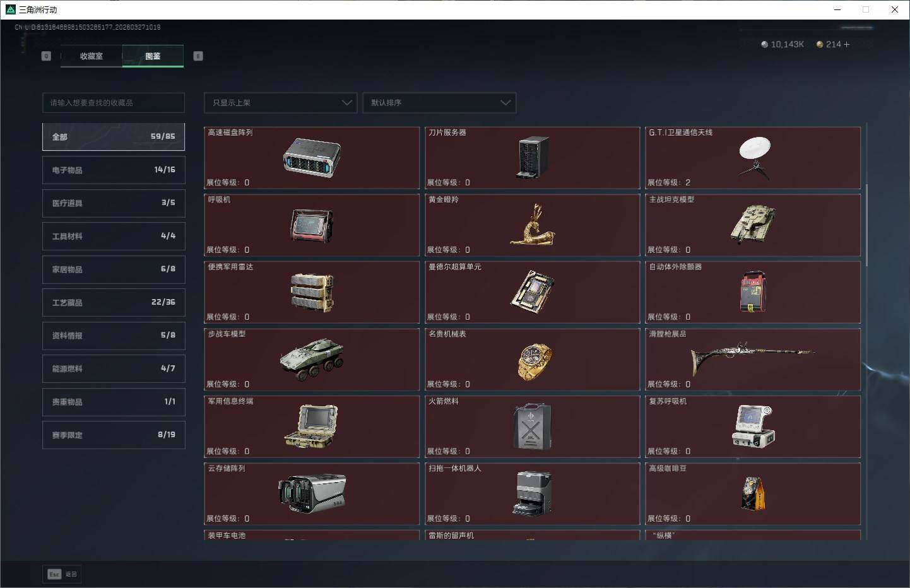Switch to the 收藏室 tab
Viewport: 910px width, 588px height.
pos(92,56)
